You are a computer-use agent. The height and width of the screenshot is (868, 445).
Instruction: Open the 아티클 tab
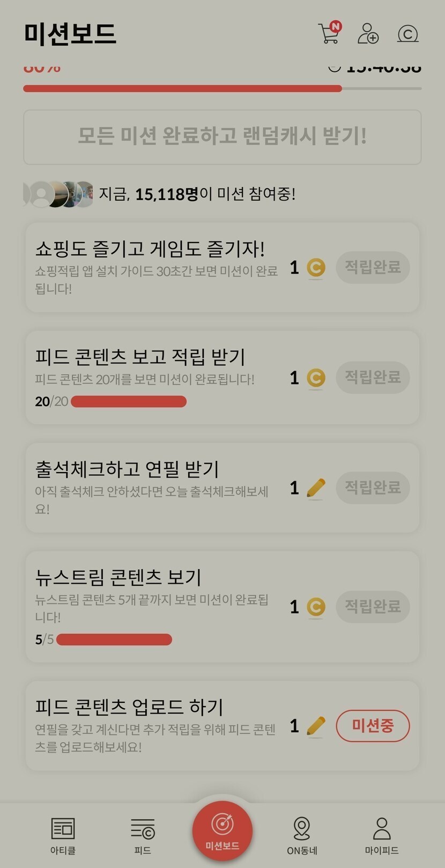(x=63, y=835)
